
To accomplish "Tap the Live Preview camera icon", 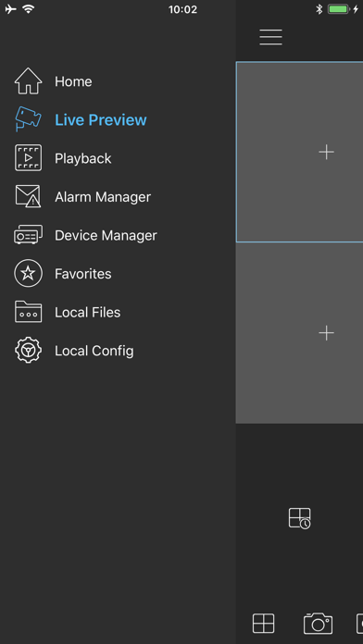I will click(x=29, y=119).
